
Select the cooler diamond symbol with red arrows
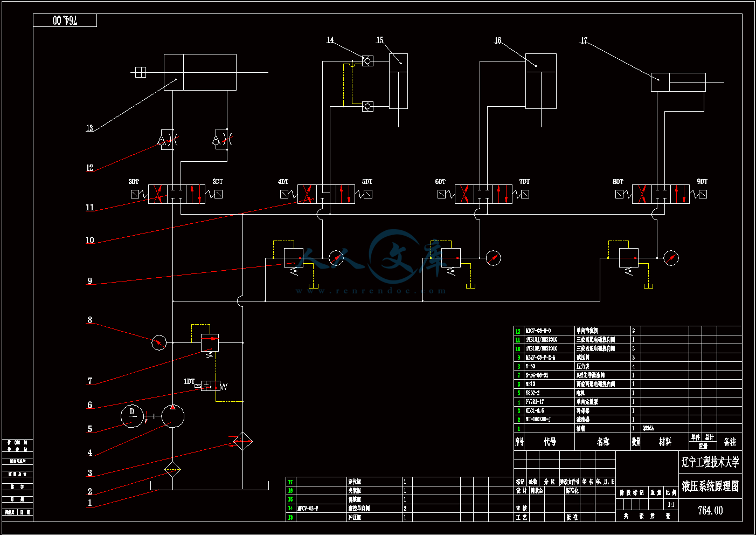tap(242, 441)
